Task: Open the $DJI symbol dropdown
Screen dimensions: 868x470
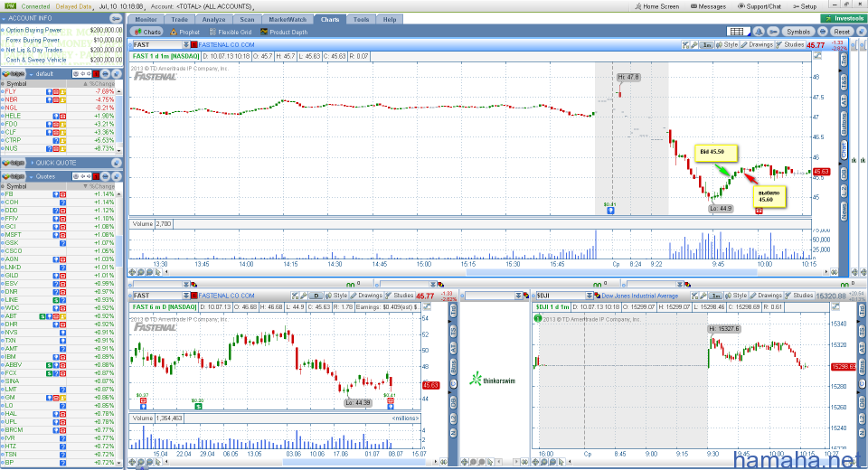Action: (589, 296)
